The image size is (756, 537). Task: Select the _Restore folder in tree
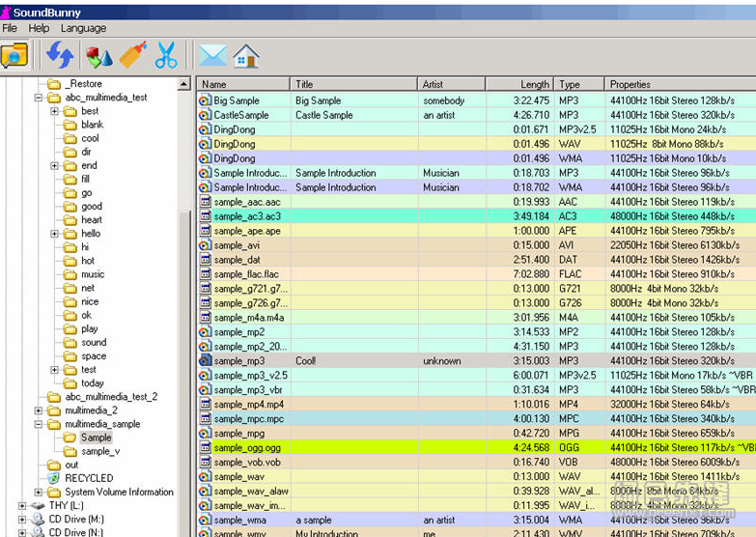click(83, 84)
